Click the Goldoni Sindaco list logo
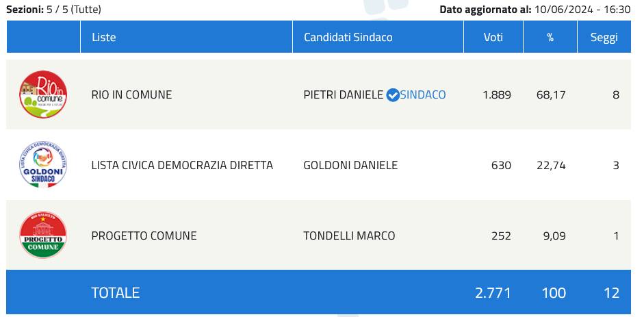 click(x=43, y=165)
